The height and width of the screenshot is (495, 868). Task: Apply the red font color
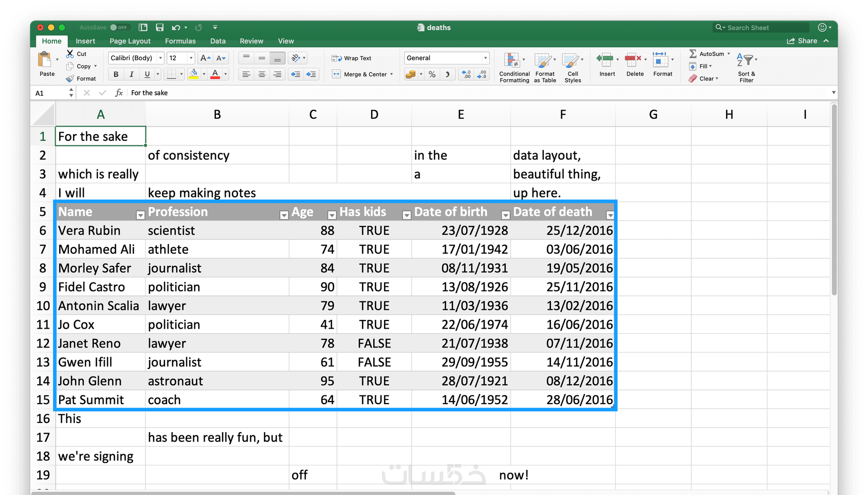pyautogui.click(x=215, y=75)
